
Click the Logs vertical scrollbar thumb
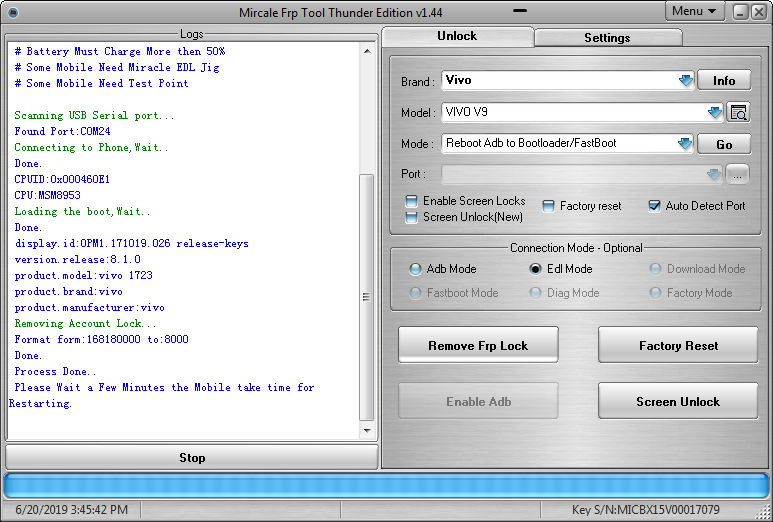pyautogui.click(x=367, y=297)
